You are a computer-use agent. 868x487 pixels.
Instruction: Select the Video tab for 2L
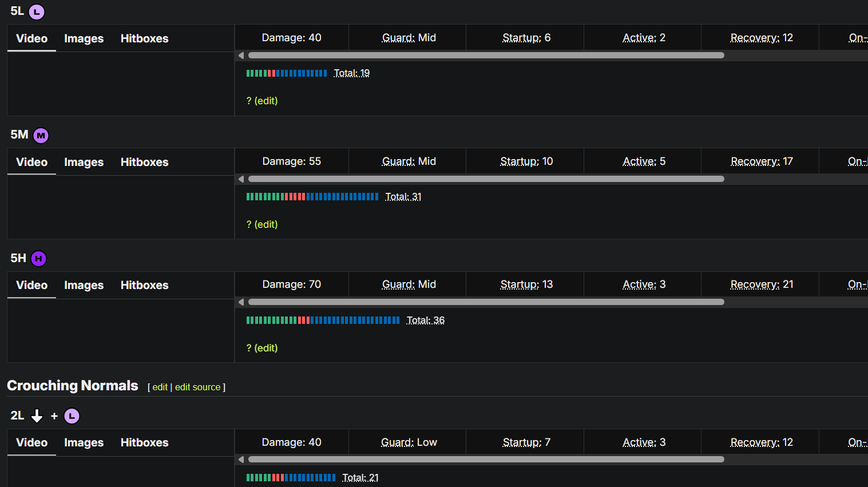[31, 442]
